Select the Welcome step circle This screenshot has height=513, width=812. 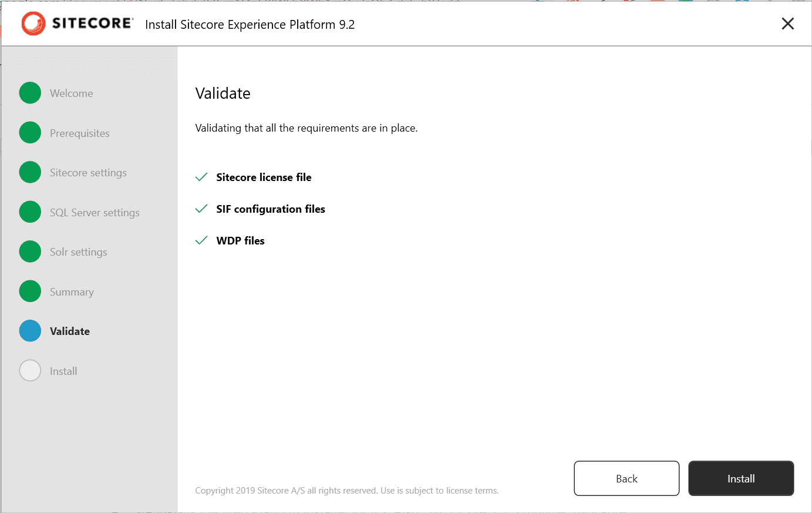[30, 93]
